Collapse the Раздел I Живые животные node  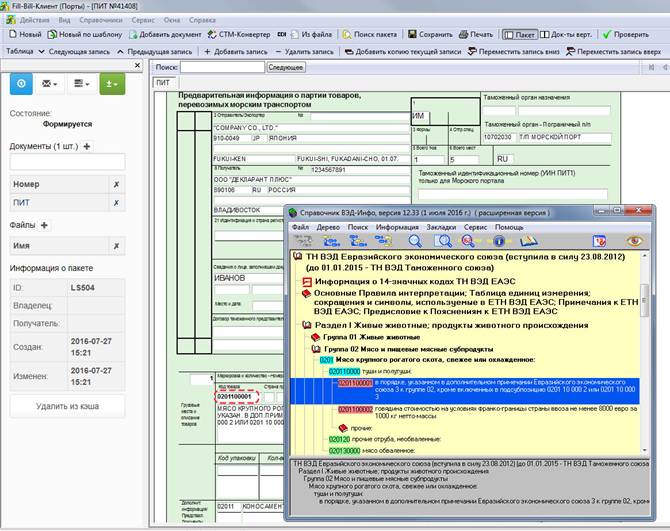tap(306, 325)
